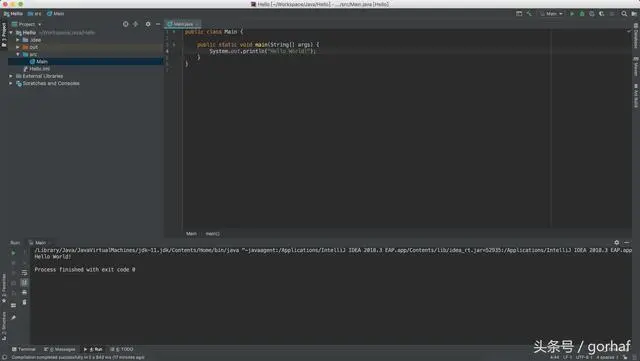Open Run panel gear settings
This screenshot has height=361, width=640.
(617, 243)
